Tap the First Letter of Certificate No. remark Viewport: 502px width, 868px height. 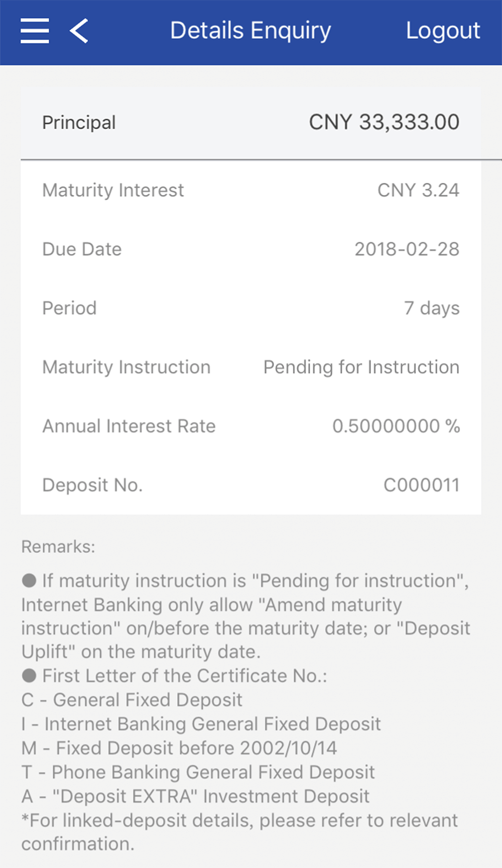(184, 676)
